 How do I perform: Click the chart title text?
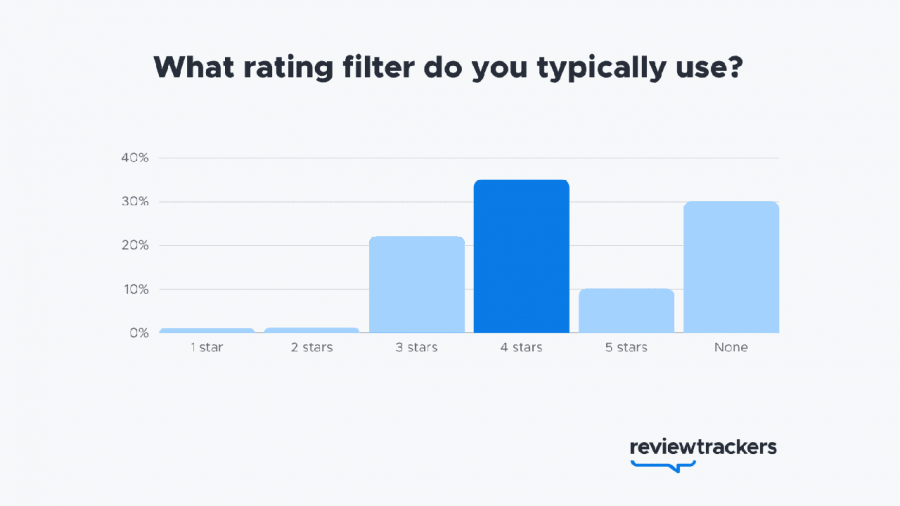pos(449,68)
